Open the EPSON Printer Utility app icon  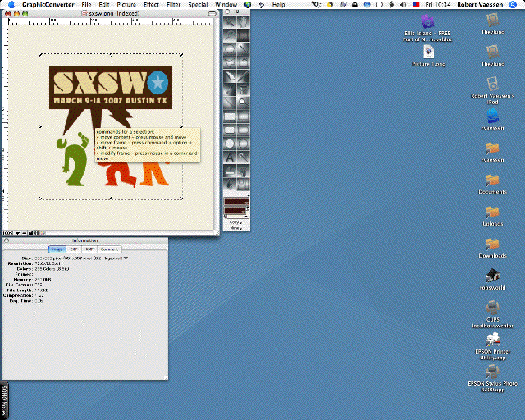tap(492, 340)
